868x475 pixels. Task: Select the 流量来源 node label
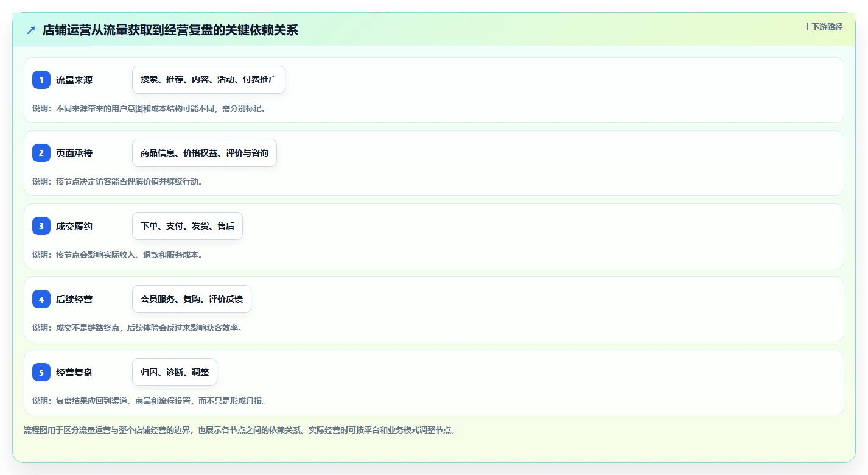(74, 80)
